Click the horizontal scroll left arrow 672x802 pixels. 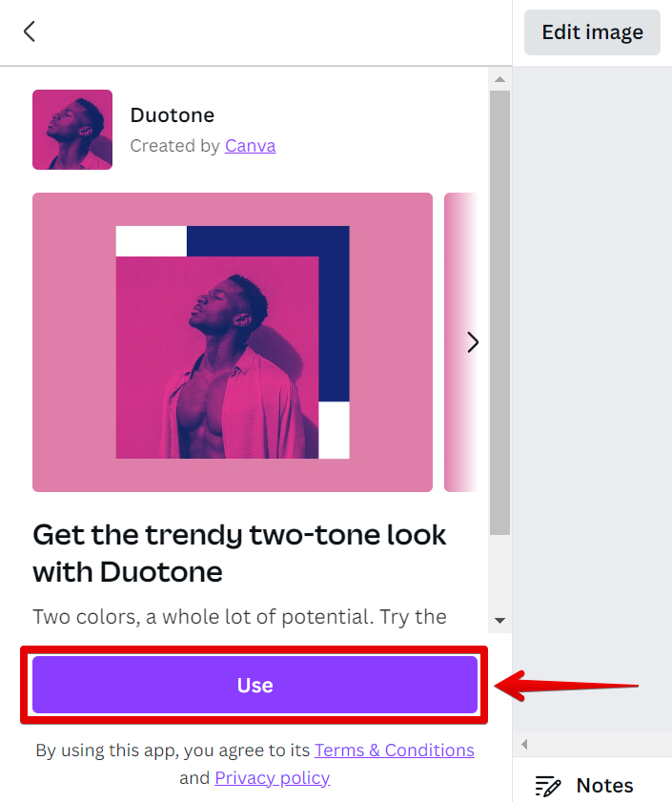524,744
